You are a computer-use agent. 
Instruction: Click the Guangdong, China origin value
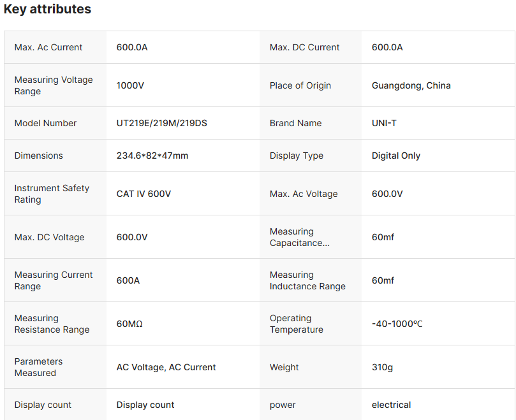(411, 85)
